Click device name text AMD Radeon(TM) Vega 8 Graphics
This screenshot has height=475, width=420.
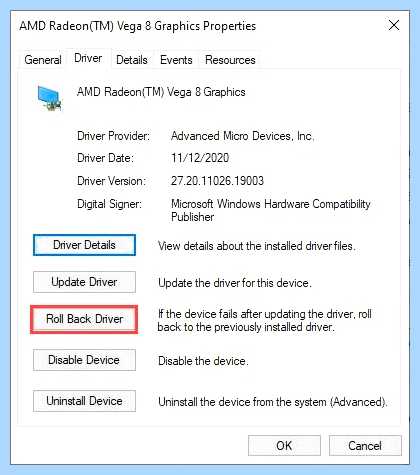pos(161,92)
